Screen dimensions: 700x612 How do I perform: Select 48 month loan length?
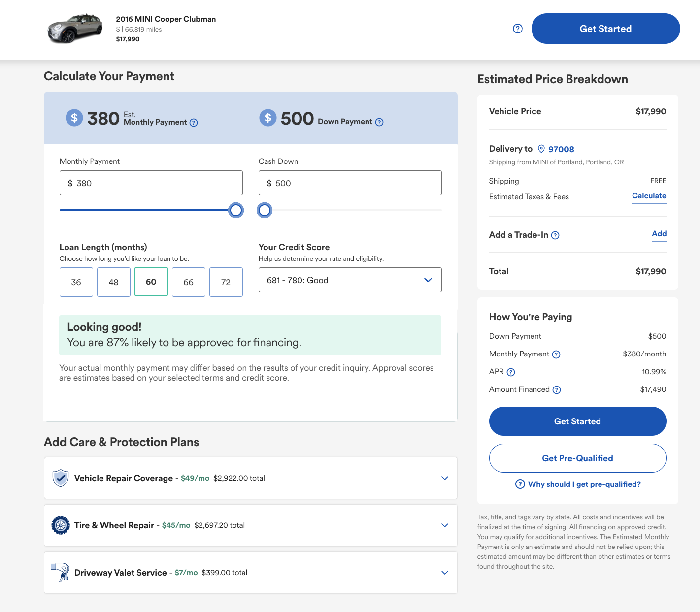(114, 282)
